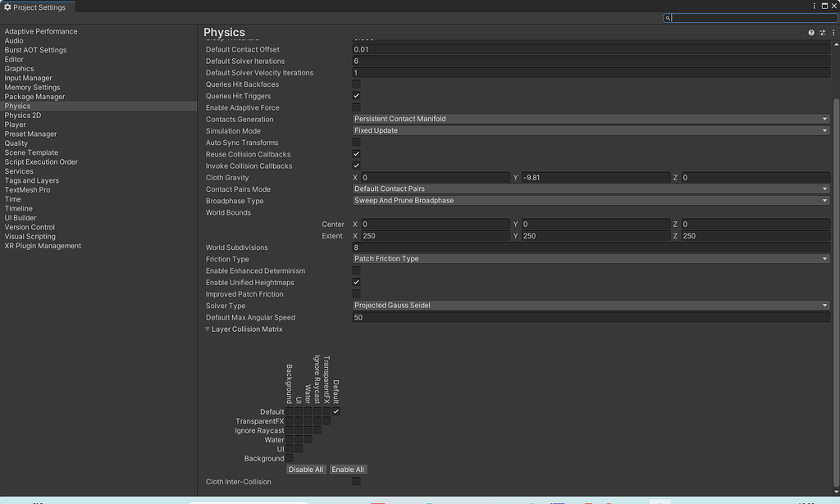Uncheck Default vs Default collision matrix box
Image resolution: width=840 pixels, height=504 pixels.
tap(336, 411)
